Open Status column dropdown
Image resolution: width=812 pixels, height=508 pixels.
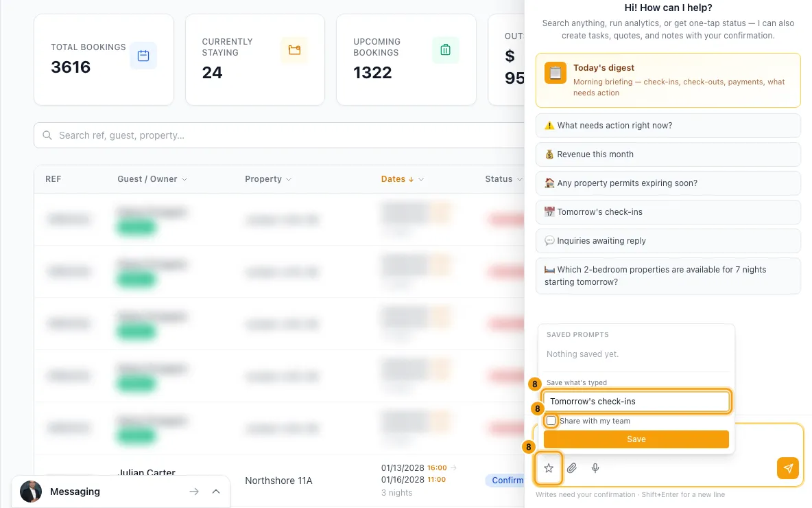(x=519, y=179)
